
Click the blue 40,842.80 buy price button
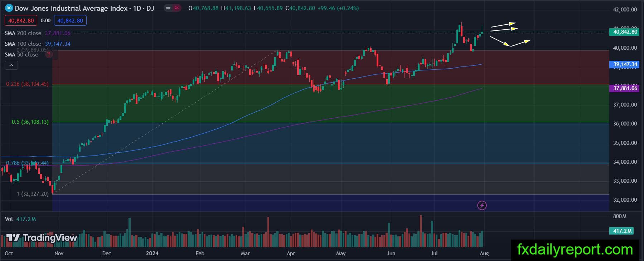pyautogui.click(x=70, y=21)
